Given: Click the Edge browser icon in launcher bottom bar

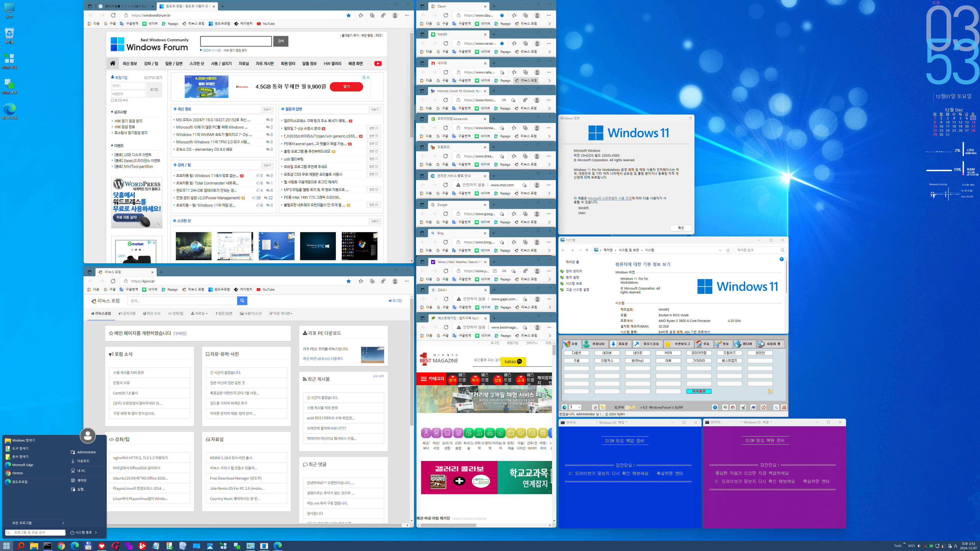Looking at the screenshot, I should point(565,407).
